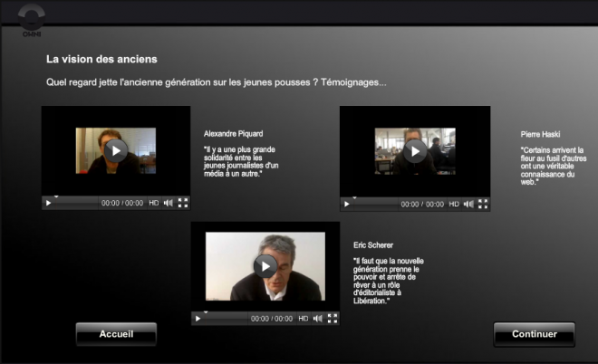Play the Alexandre Piquard video from its center button
598x364 pixels.
pyautogui.click(x=115, y=151)
